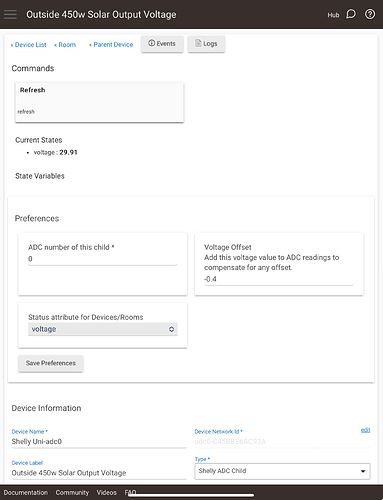Click edit link for Device Network Id
This screenshot has height=500, width=383.
(x=365, y=430)
